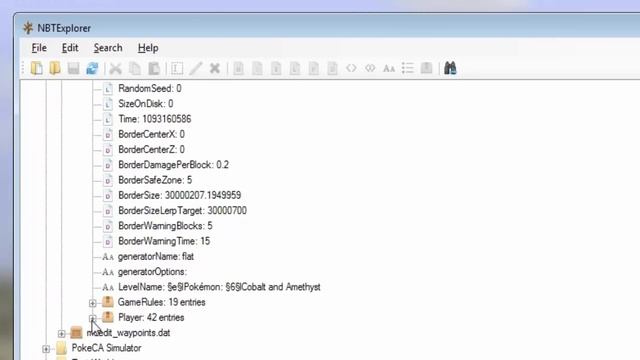Click the Add Short Tag icon
The image size is (640, 360).
tap(258, 68)
